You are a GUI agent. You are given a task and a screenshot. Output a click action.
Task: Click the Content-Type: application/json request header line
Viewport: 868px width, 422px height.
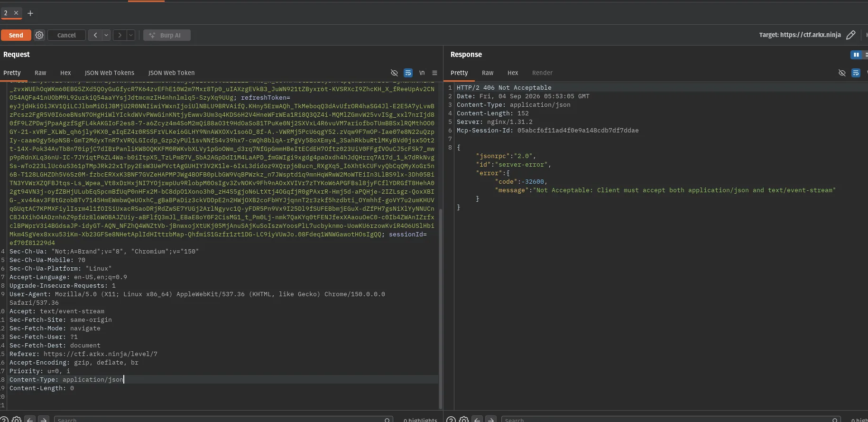[x=66, y=380]
